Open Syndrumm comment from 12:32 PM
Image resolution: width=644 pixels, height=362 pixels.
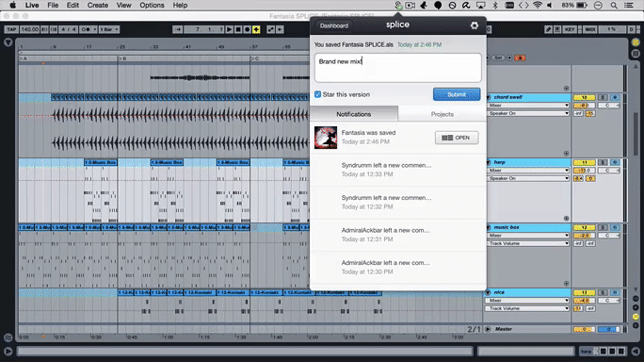[398, 202]
